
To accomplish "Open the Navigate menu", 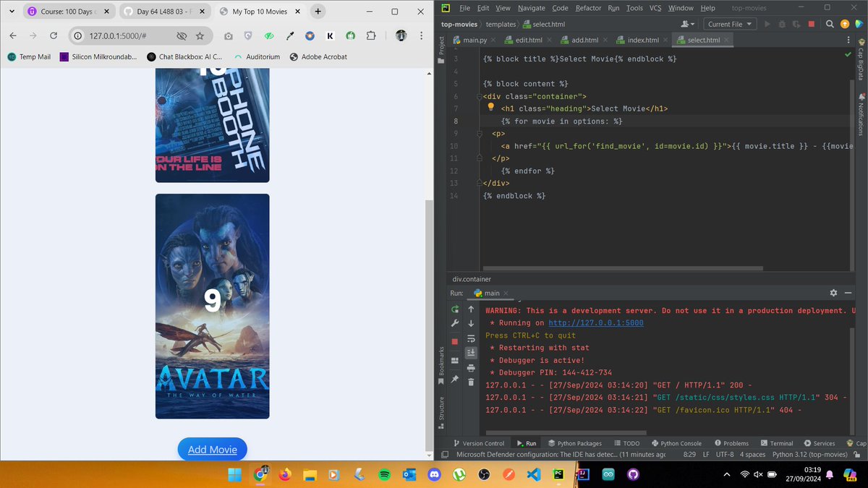I will [x=531, y=8].
